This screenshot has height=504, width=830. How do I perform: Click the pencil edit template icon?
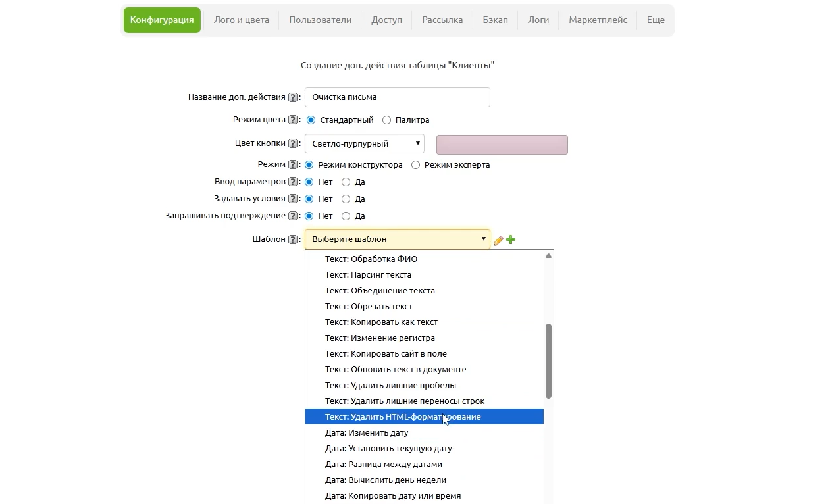click(498, 241)
